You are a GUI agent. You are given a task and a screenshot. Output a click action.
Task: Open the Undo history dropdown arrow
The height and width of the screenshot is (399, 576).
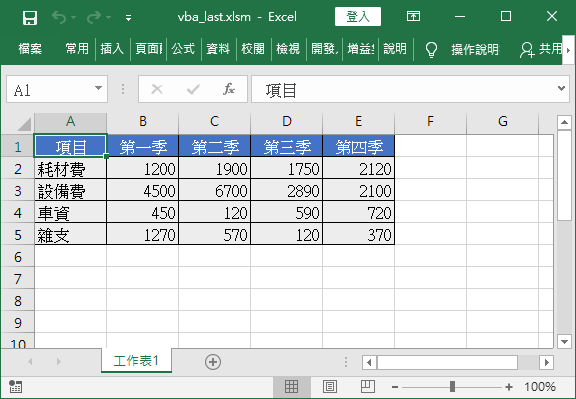click(x=73, y=17)
